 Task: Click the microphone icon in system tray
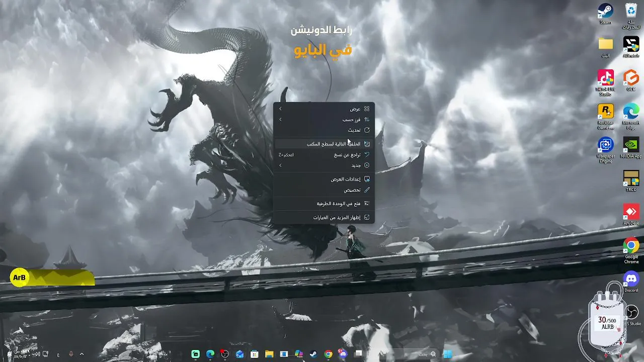(x=70, y=354)
